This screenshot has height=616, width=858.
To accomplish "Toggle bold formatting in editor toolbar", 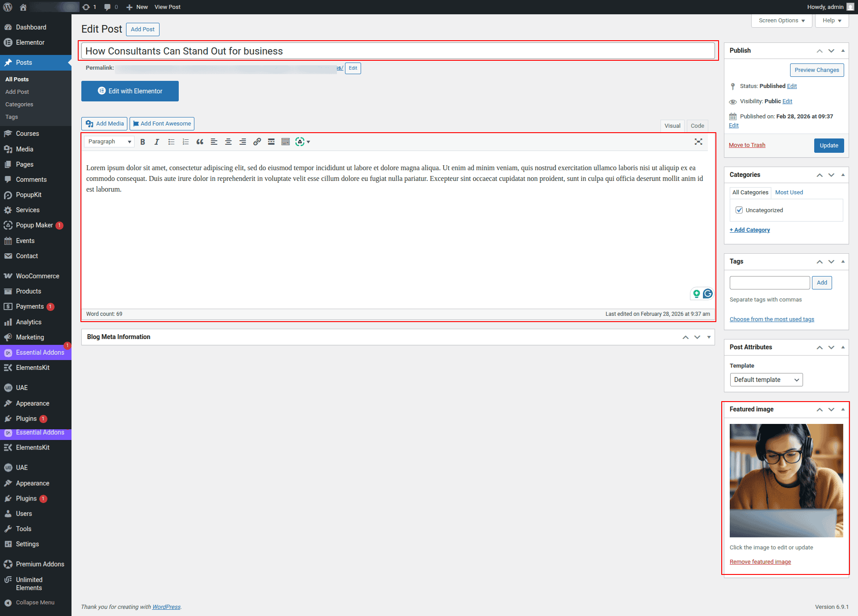I will (x=143, y=142).
